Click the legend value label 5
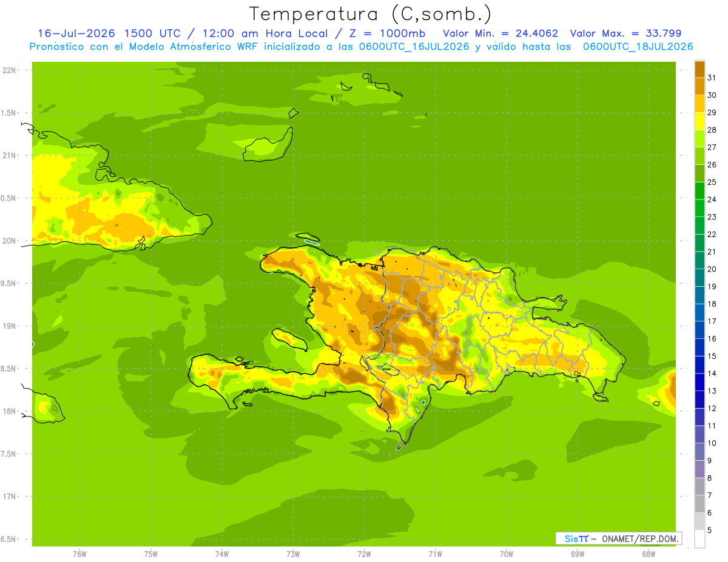 point(710,530)
